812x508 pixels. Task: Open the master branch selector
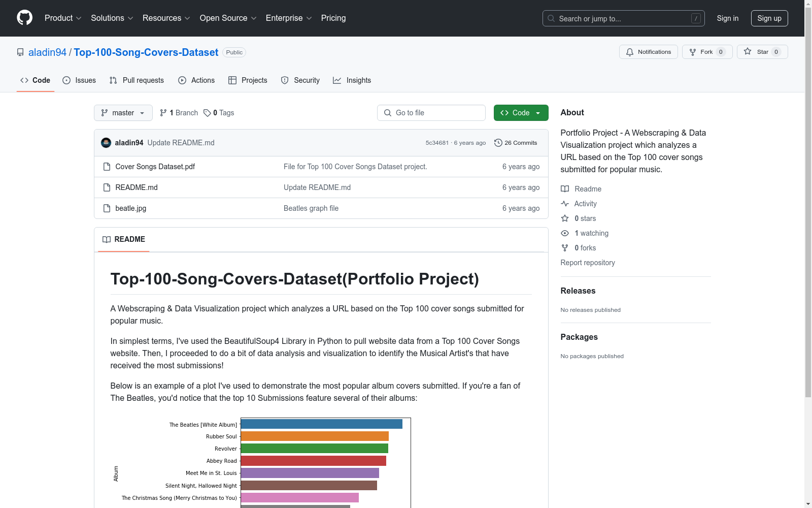pyautogui.click(x=123, y=113)
